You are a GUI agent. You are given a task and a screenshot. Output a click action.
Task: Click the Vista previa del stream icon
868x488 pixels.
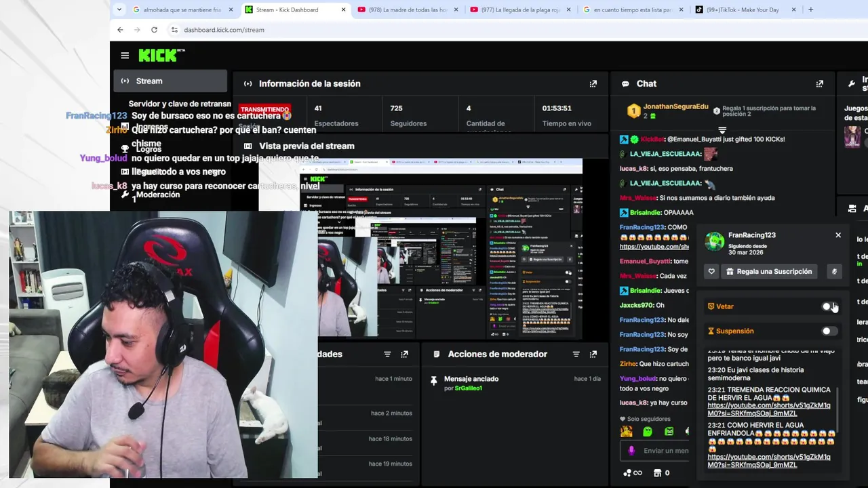(x=248, y=146)
